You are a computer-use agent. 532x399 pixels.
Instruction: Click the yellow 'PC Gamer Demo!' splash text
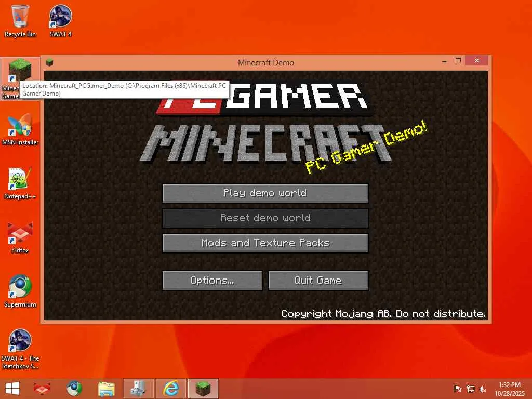(x=366, y=147)
